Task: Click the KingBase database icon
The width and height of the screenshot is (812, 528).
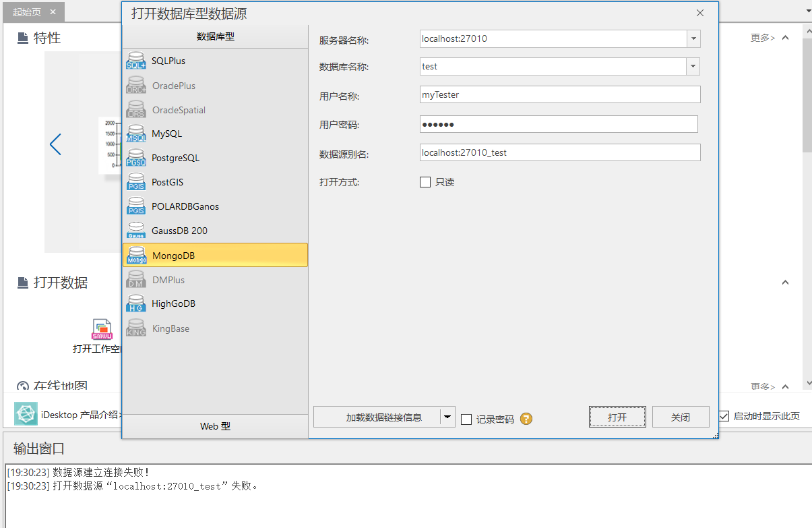Action: tap(136, 328)
